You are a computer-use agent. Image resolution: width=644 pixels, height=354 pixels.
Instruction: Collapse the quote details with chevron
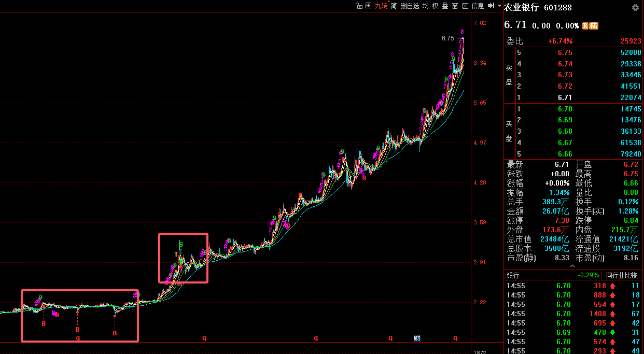pyautogui.click(x=573, y=266)
